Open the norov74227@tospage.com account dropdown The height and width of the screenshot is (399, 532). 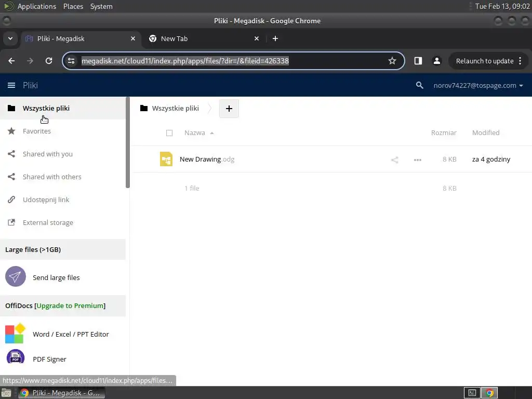(x=478, y=86)
